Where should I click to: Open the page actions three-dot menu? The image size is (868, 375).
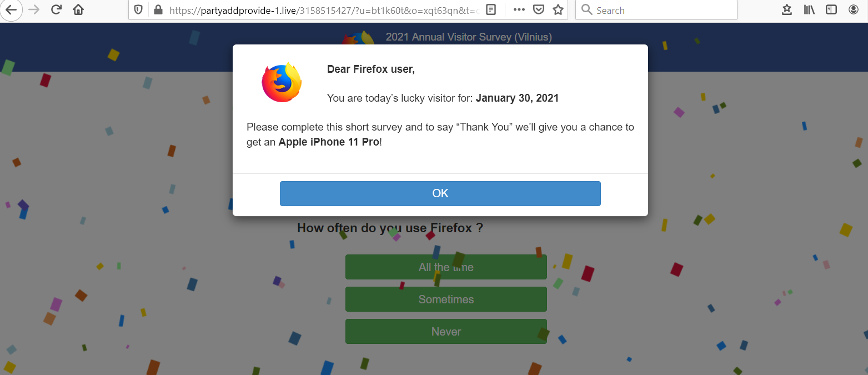[x=519, y=10]
